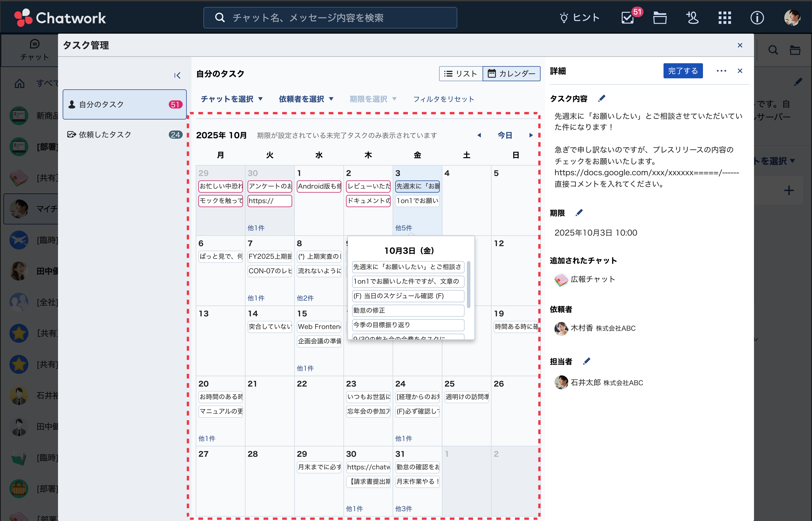Open the ヒント menu in the header
The image size is (812, 521).
point(579,18)
